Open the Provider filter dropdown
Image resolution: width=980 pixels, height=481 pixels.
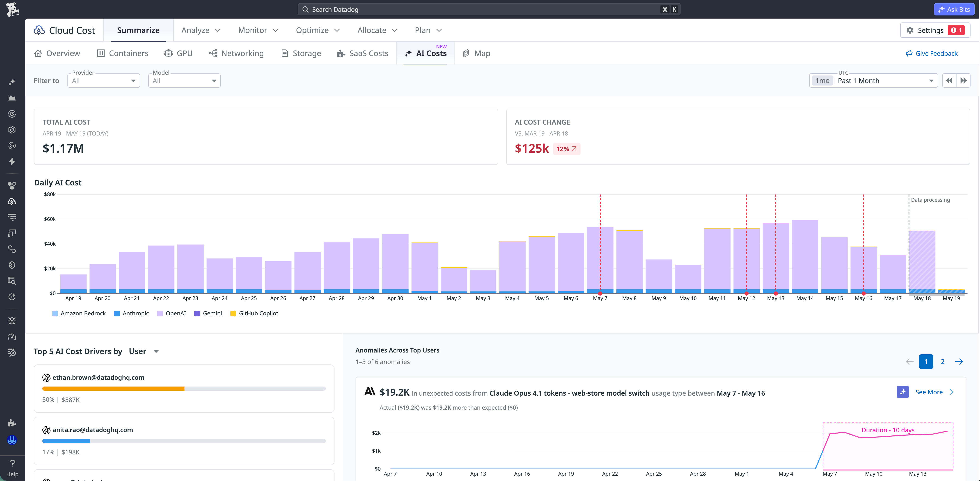point(104,81)
